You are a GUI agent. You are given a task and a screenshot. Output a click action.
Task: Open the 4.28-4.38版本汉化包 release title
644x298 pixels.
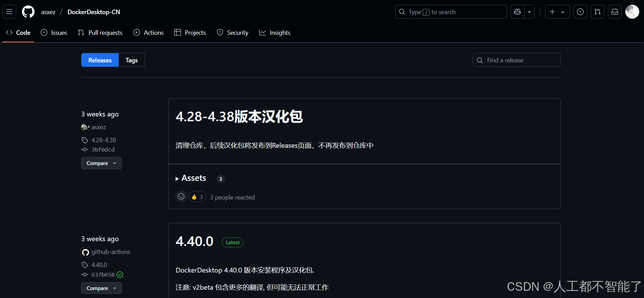[x=239, y=116]
